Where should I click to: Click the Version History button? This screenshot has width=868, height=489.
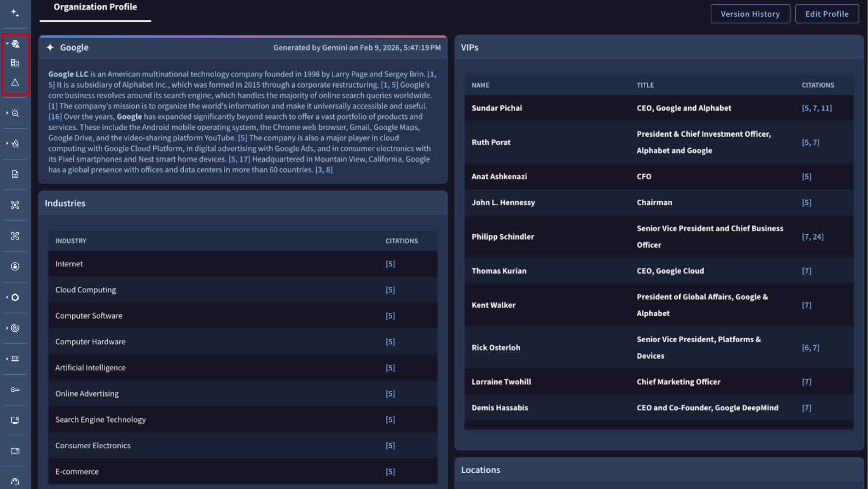pos(750,14)
